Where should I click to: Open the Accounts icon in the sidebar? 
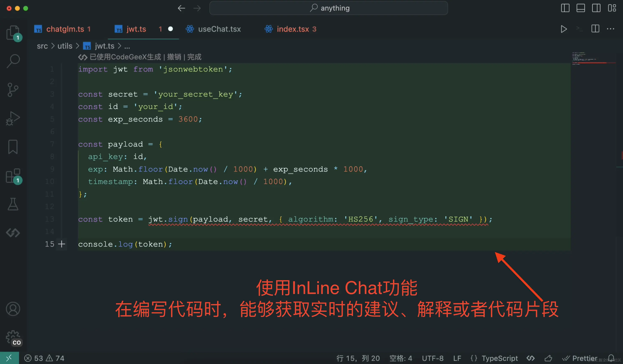tap(13, 309)
